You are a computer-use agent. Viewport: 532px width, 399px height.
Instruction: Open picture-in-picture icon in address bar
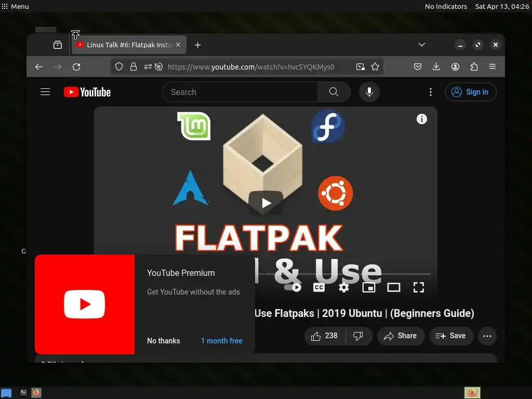click(361, 67)
